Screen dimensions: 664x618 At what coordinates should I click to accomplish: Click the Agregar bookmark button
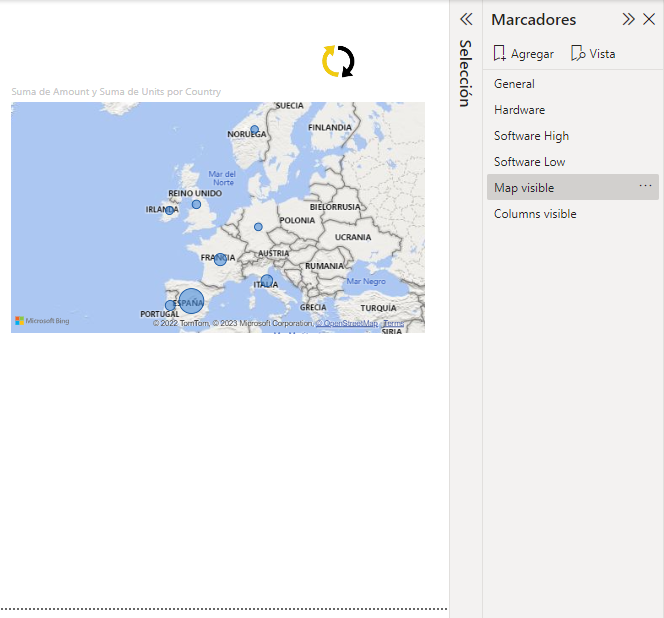[523, 54]
